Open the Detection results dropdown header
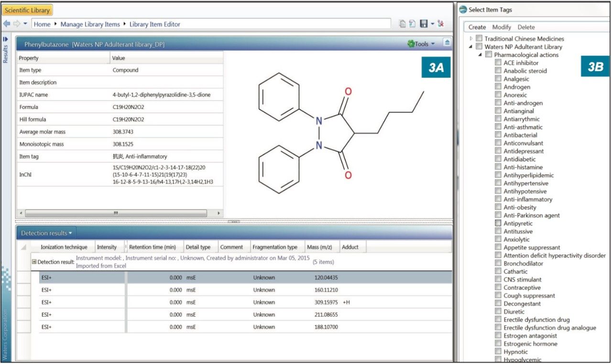This screenshot has height=364, width=612. click(46, 233)
